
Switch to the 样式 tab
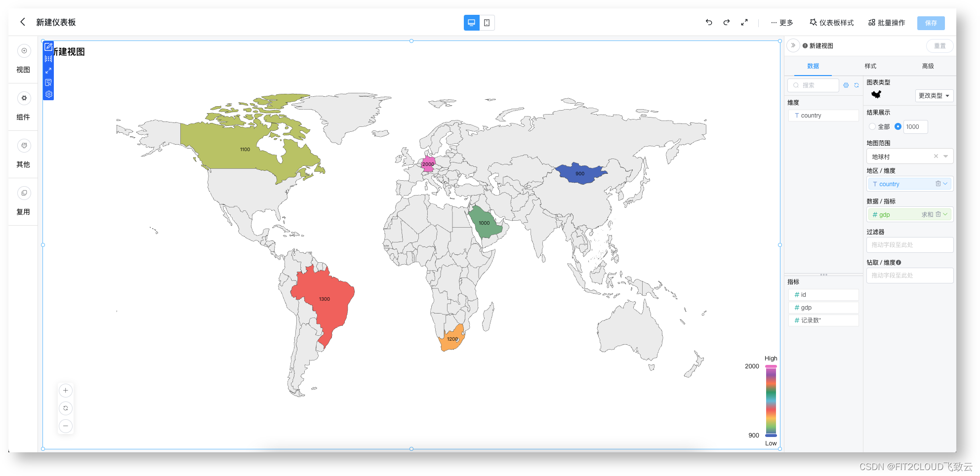coord(870,66)
